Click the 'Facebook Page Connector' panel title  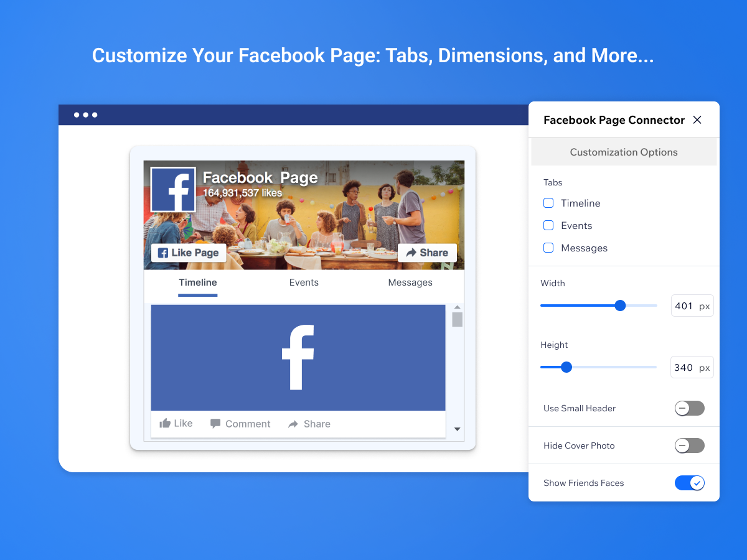[614, 120]
